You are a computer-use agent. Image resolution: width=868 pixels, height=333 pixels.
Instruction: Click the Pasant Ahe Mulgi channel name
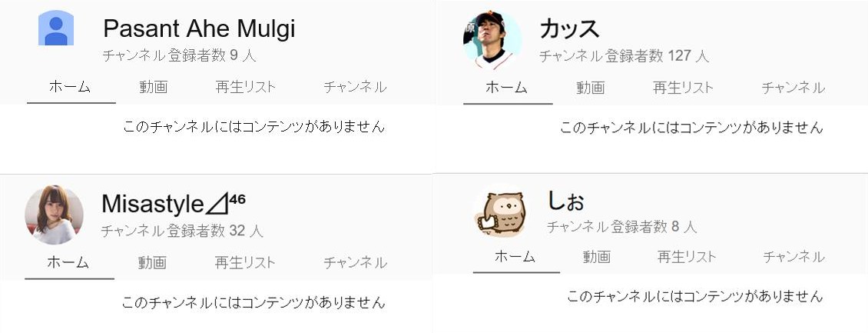199,29
